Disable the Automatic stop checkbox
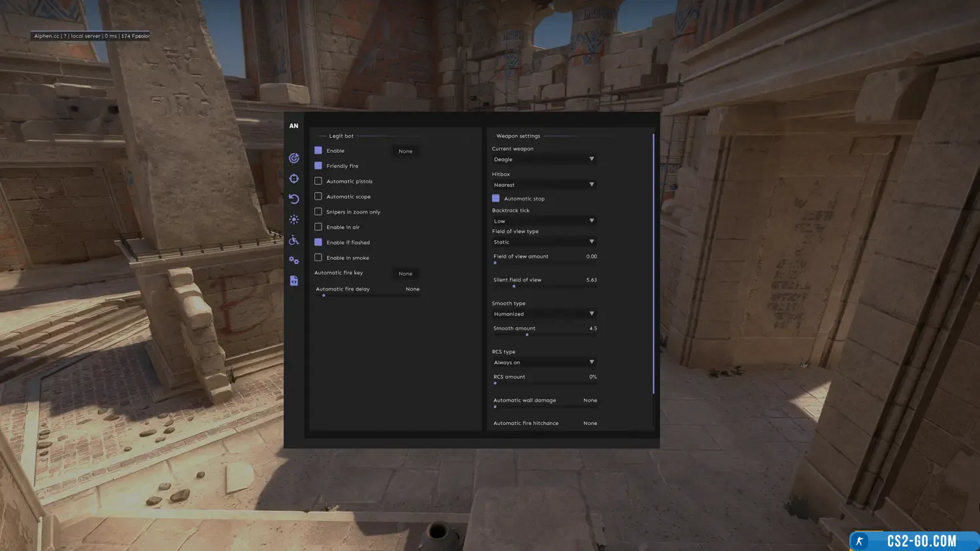This screenshot has width=980, height=551. (496, 198)
